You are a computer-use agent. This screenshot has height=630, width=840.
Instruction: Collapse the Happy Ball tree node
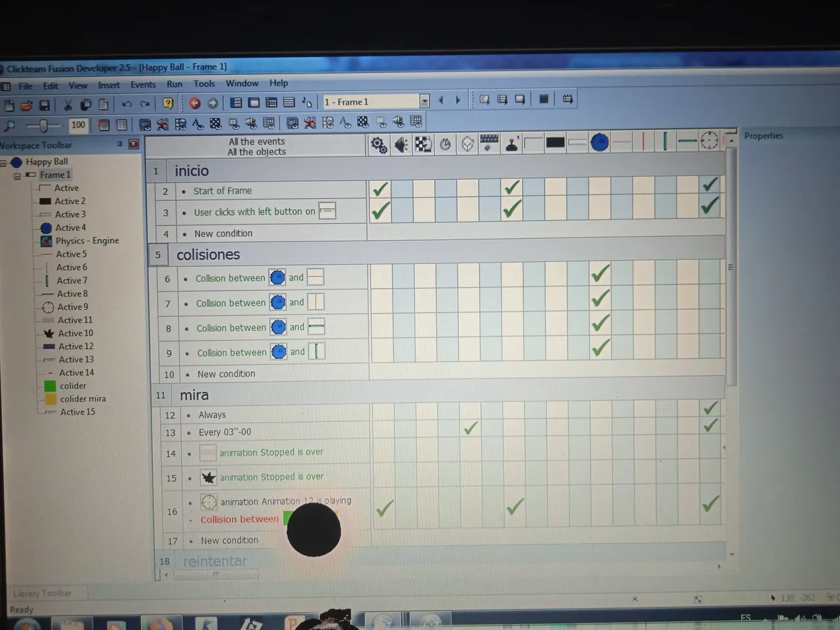3,163
